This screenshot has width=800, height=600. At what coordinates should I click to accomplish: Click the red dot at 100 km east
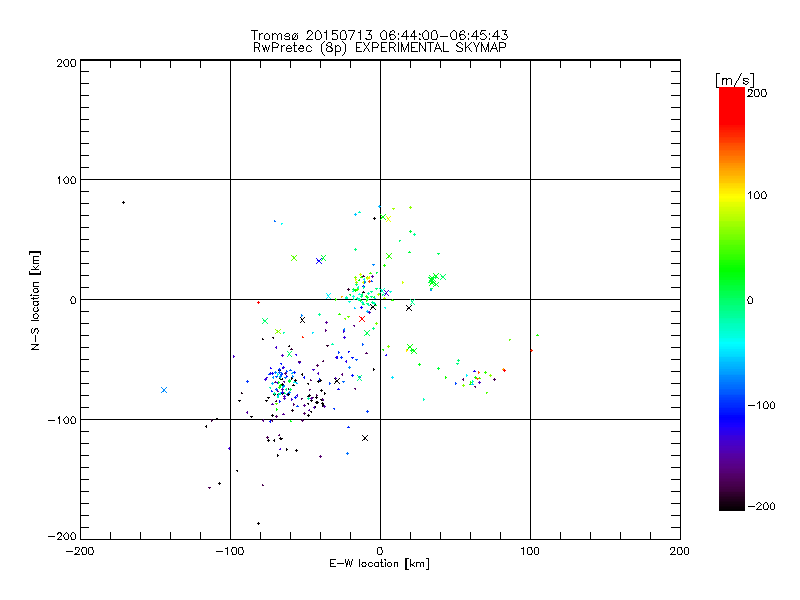tap(531, 351)
